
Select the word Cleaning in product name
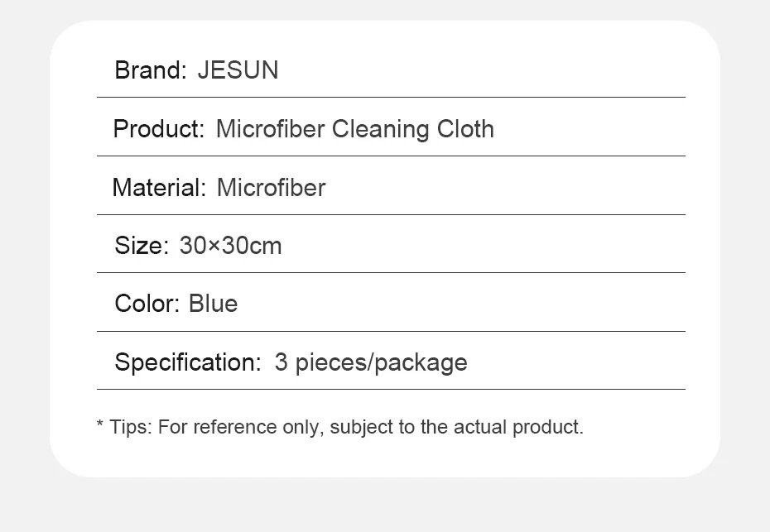pyautogui.click(x=380, y=129)
